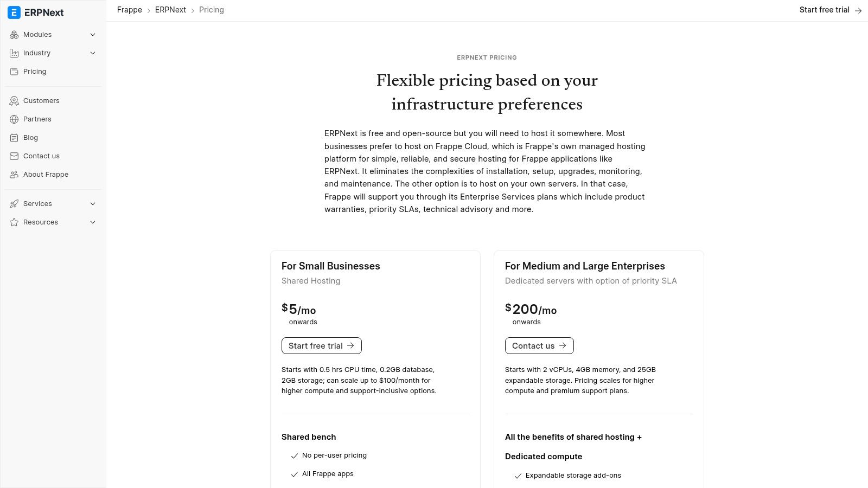Expand the Industry chevron
The width and height of the screenshot is (868, 488).
(93, 53)
